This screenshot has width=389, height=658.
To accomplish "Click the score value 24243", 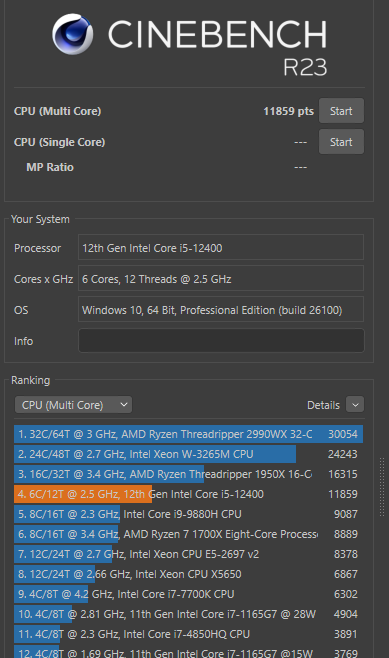I will (x=343, y=454).
